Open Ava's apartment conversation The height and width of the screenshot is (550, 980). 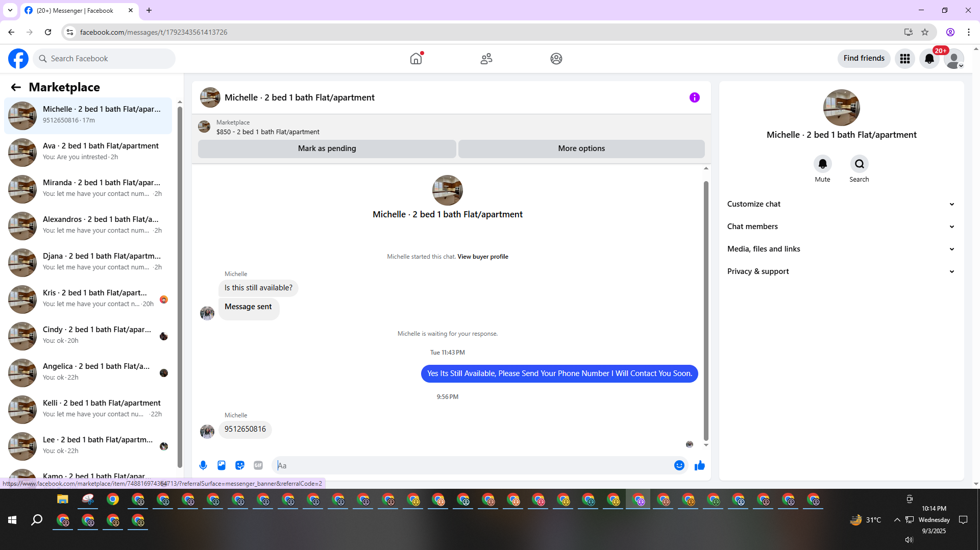point(88,153)
